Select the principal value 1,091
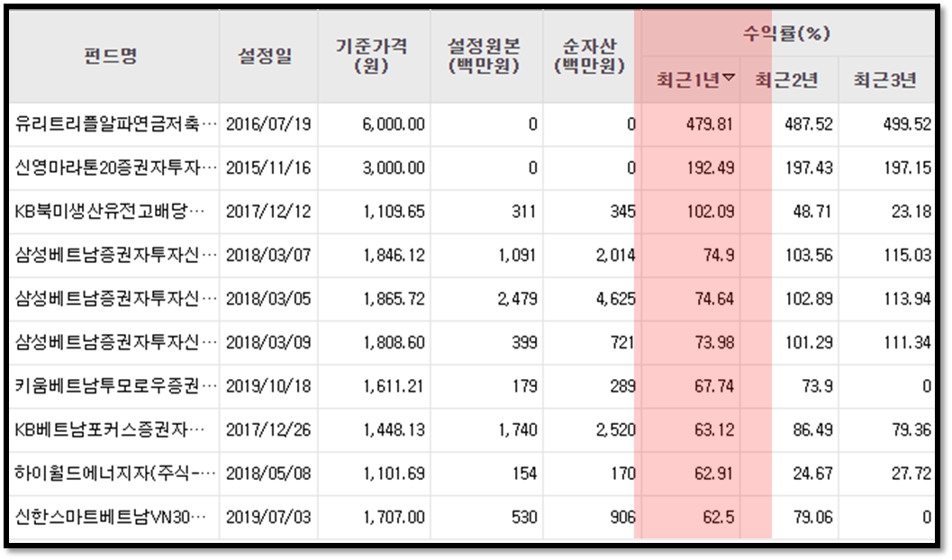This screenshot has width=952, height=560. click(x=517, y=256)
